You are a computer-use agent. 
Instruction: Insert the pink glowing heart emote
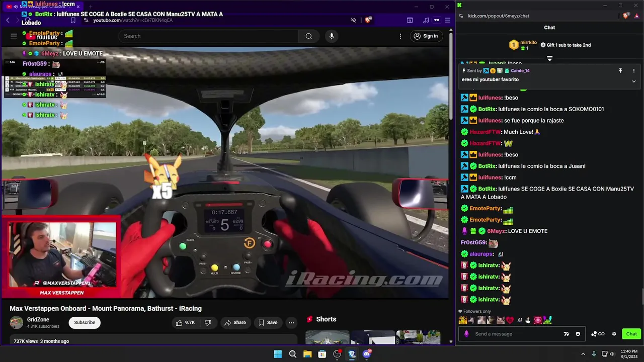pos(538,320)
